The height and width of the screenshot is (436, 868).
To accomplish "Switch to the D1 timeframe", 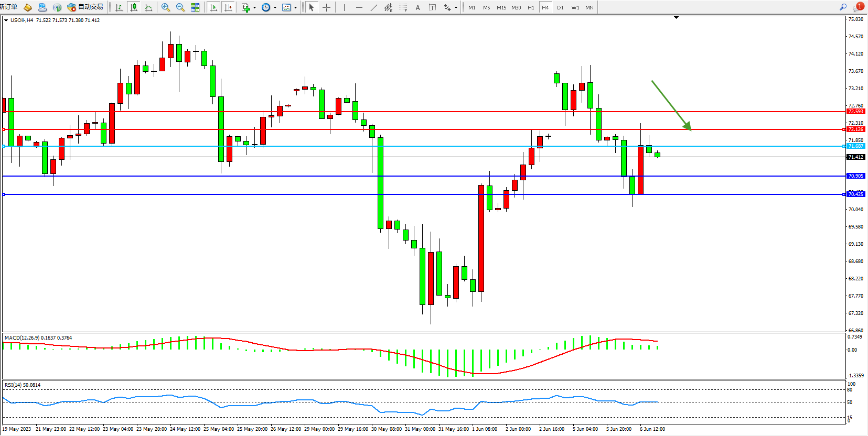I will click(x=560, y=7).
